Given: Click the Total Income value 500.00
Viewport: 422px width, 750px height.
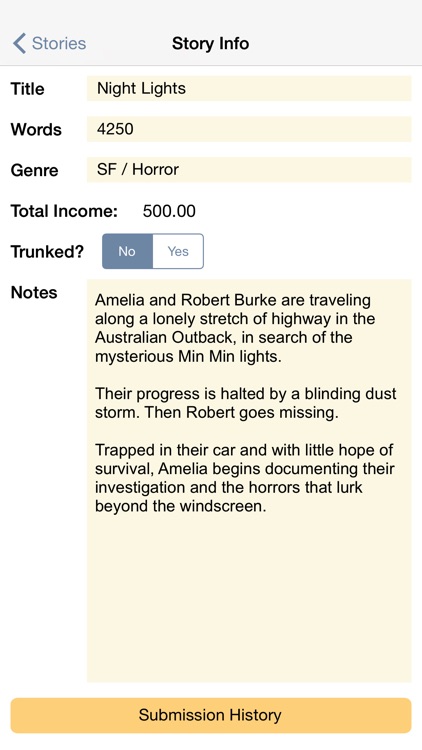Looking at the screenshot, I should click(169, 211).
